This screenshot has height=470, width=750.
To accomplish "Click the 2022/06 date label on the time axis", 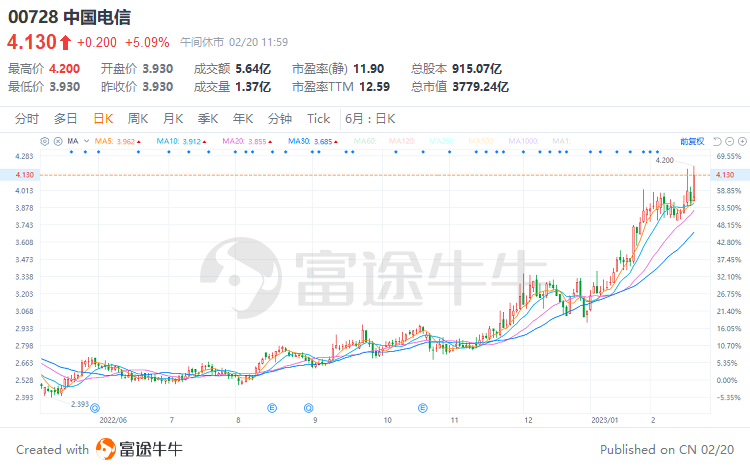I will click(113, 420).
